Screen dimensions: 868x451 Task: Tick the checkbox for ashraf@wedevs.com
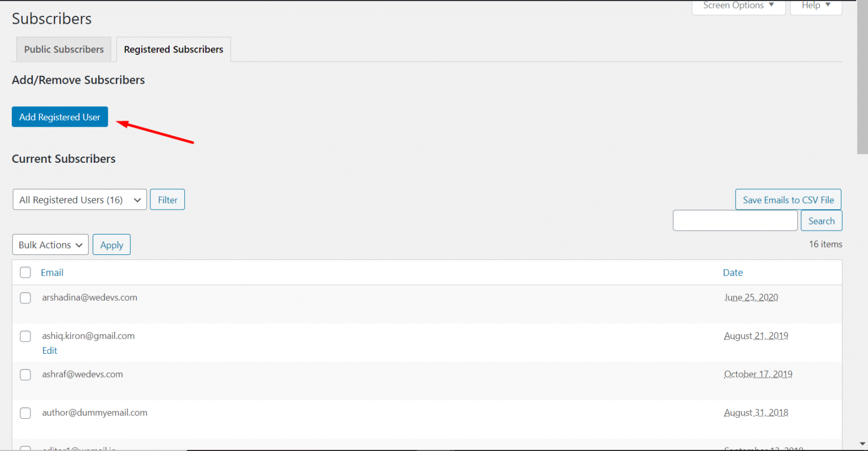coord(25,375)
